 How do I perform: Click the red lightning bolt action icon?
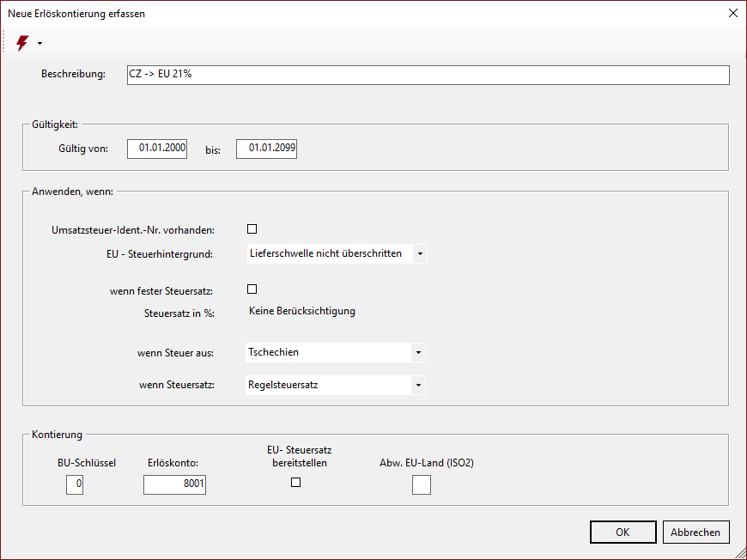[x=22, y=43]
